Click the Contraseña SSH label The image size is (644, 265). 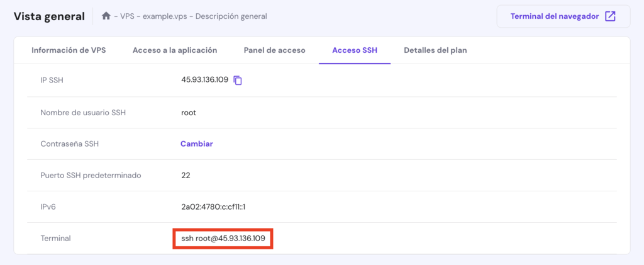(70, 144)
